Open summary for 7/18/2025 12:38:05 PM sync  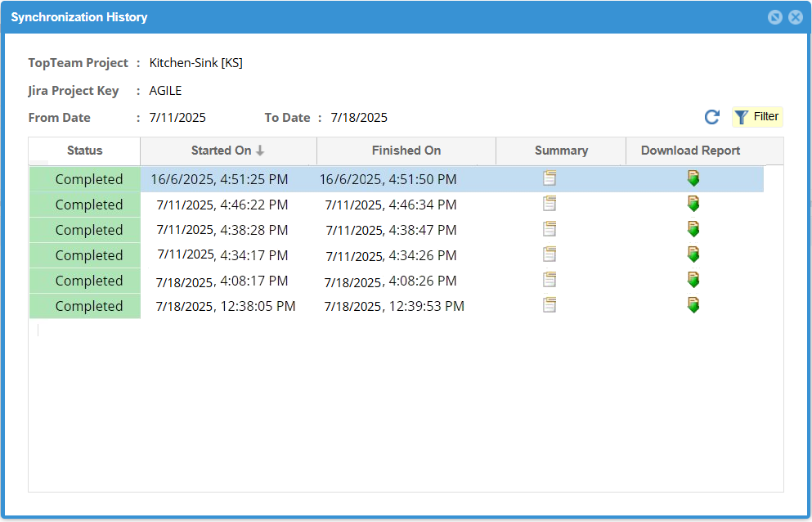(x=550, y=305)
